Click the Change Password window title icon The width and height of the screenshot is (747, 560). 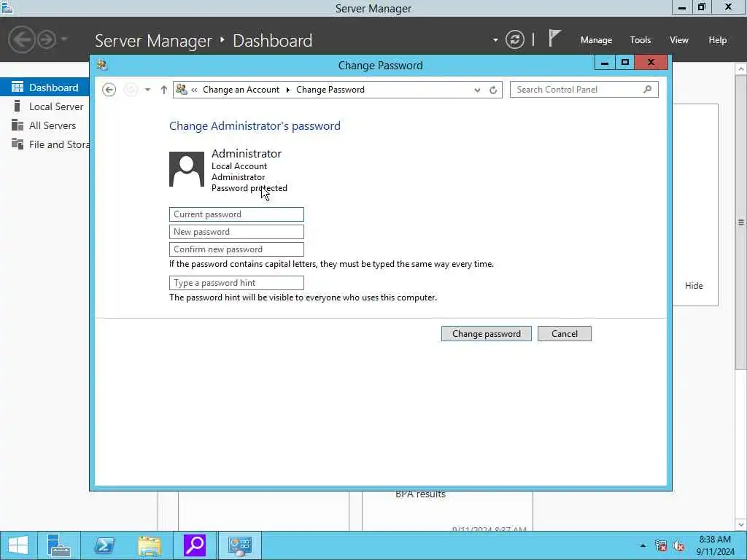pyautogui.click(x=102, y=65)
